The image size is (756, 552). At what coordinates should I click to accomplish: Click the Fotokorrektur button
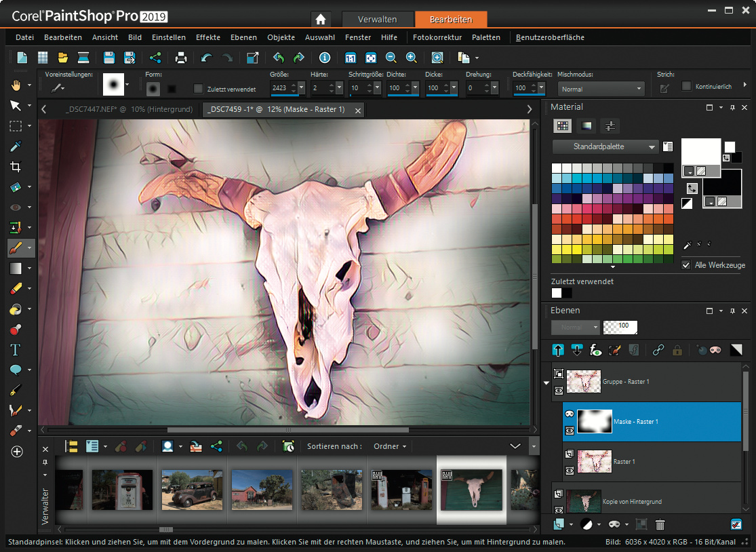click(x=437, y=37)
